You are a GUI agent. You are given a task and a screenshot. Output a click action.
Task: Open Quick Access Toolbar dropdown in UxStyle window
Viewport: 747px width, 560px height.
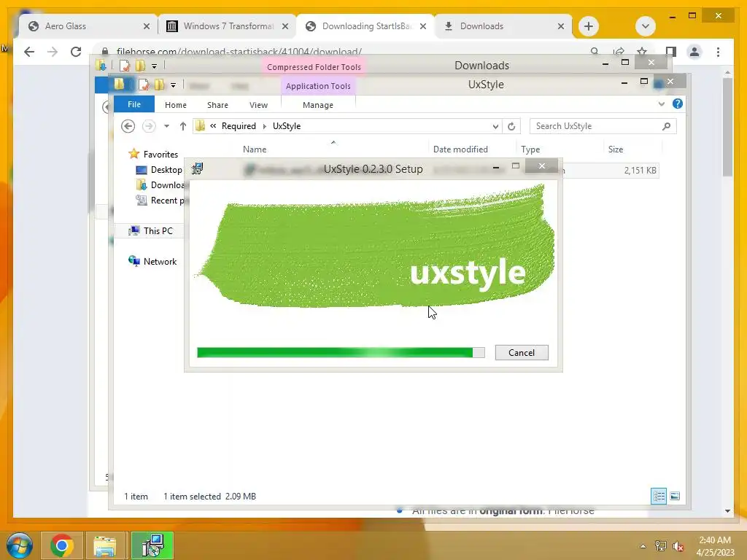[173, 85]
